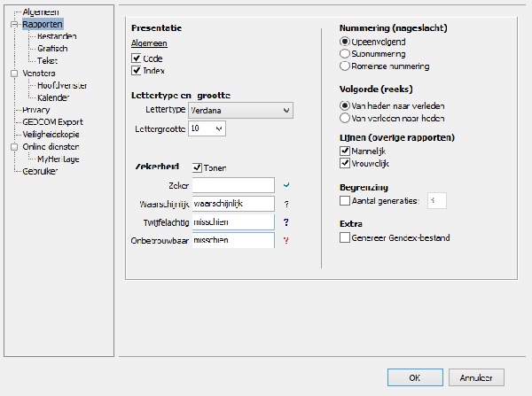Screen dimensions: 532x396
Task: Go to the Privacy settings section
Action: [x=36, y=109]
